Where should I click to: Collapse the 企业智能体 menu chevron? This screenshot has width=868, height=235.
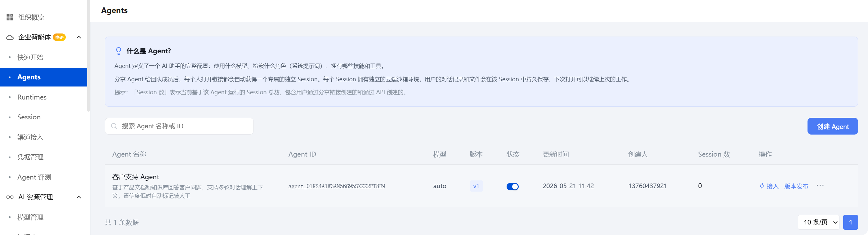click(79, 38)
